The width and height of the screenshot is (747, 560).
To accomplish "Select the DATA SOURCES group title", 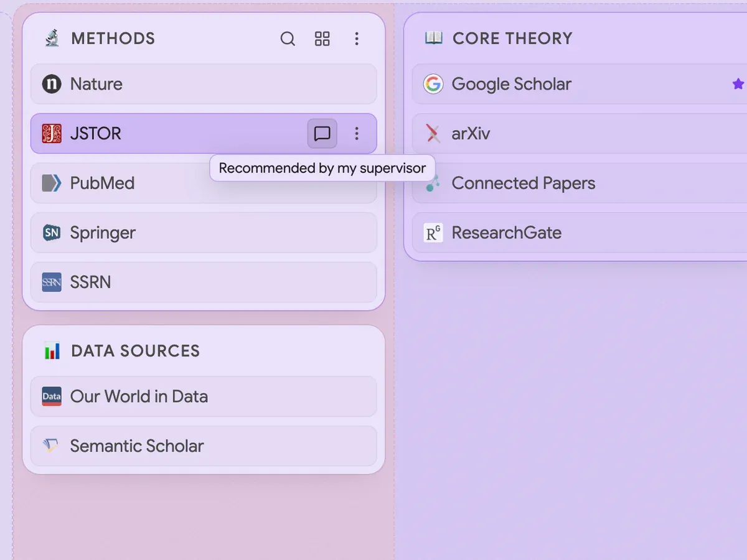I will (136, 351).
